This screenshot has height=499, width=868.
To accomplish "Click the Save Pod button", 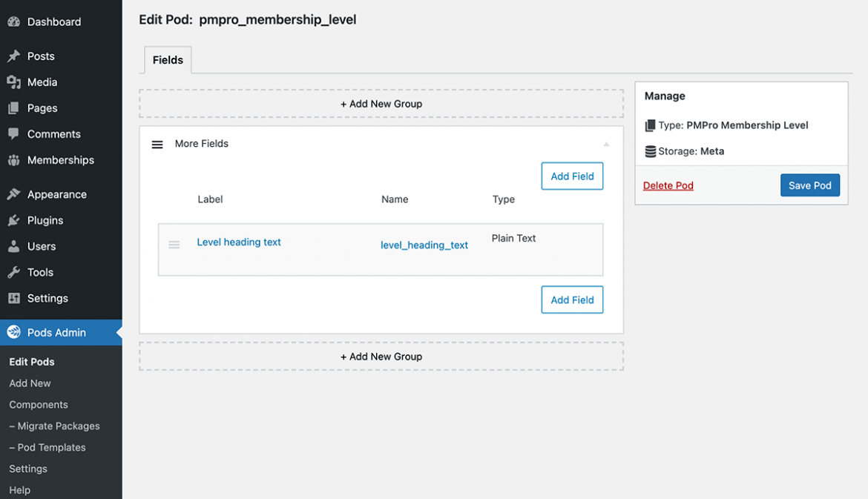I will tap(810, 185).
